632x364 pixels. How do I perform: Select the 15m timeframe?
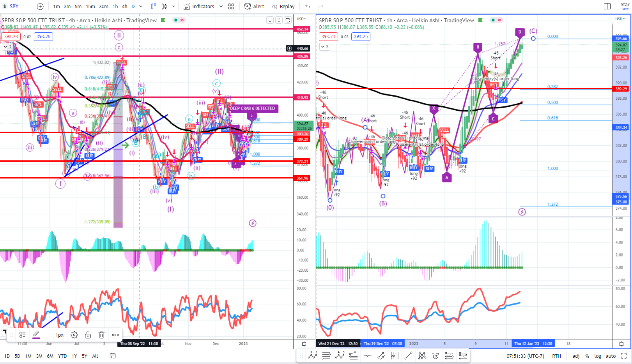[90, 6]
